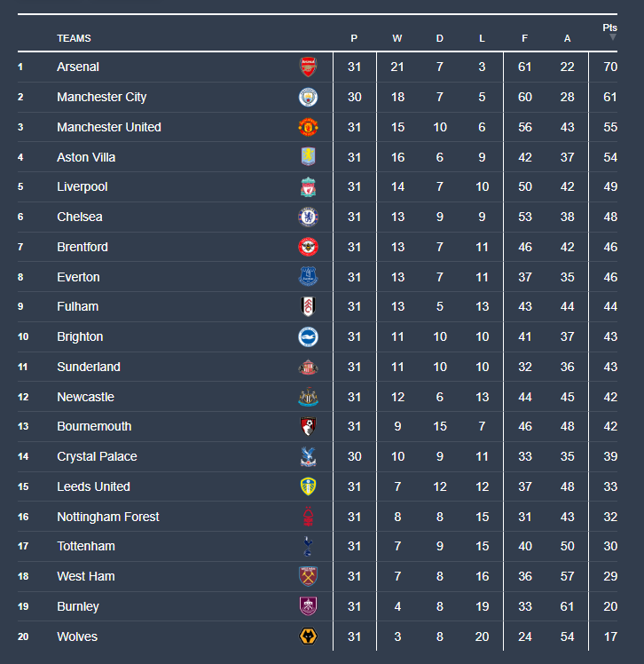Click the TEAMS column header
Viewport: 644px width, 664px height.
click(x=74, y=38)
